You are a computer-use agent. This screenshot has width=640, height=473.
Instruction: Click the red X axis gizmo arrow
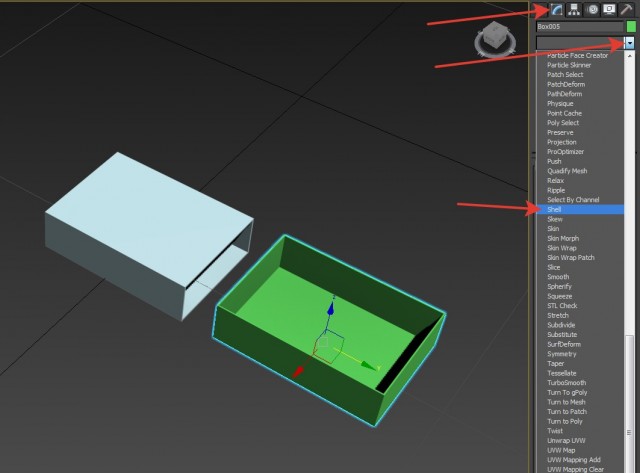299,371
